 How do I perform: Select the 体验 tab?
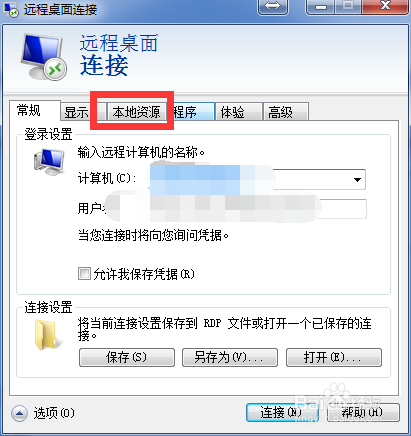pyautogui.click(x=238, y=112)
